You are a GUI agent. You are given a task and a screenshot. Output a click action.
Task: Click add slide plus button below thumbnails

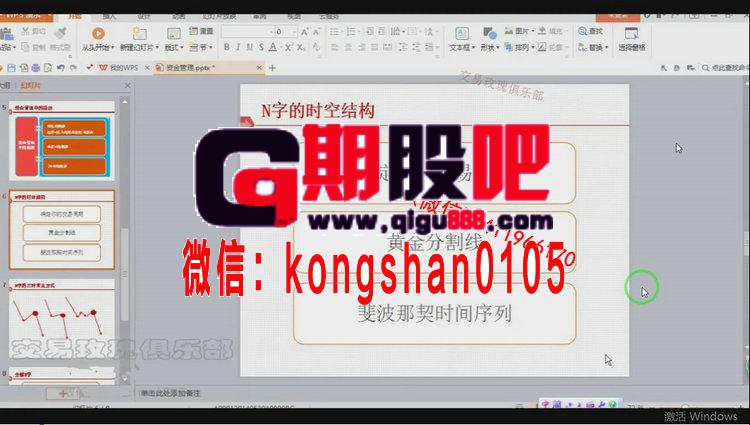[x=63, y=393]
